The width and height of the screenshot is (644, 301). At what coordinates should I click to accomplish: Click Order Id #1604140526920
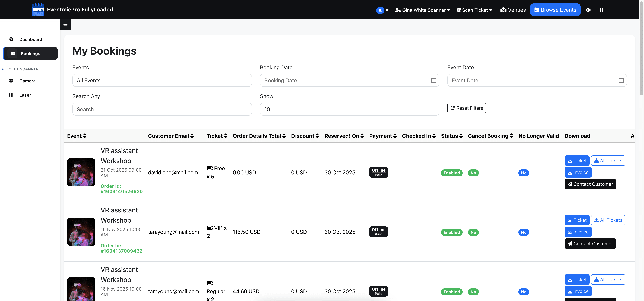(x=121, y=189)
